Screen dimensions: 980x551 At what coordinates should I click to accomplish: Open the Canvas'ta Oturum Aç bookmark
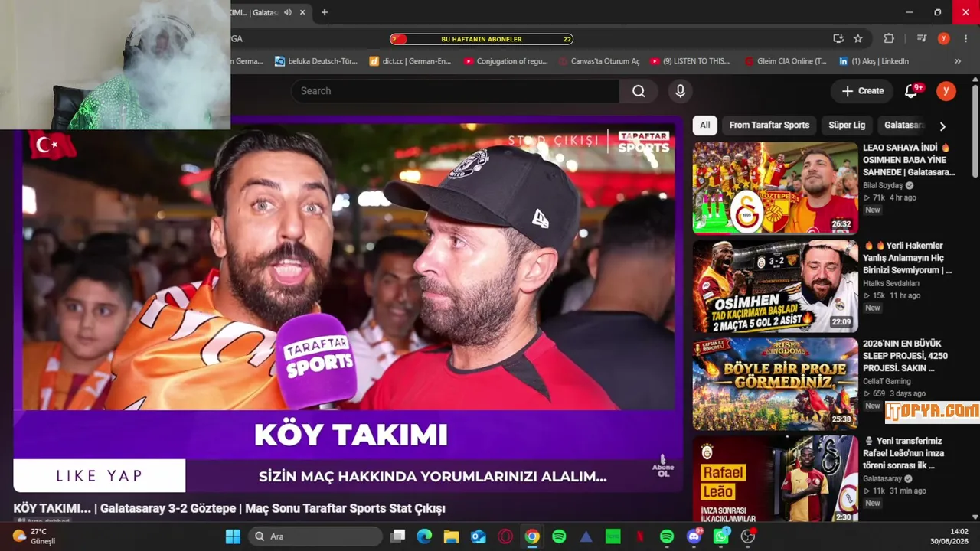[599, 61]
